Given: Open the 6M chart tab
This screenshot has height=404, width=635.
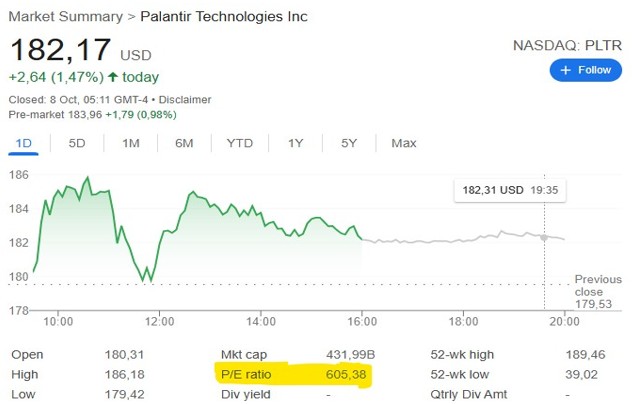Looking at the screenshot, I should (184, 143).
